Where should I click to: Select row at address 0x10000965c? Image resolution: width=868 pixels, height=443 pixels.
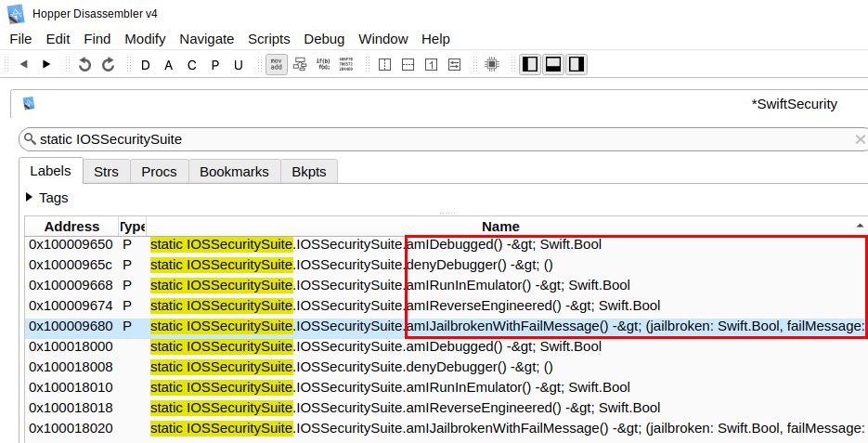point(447,266)
